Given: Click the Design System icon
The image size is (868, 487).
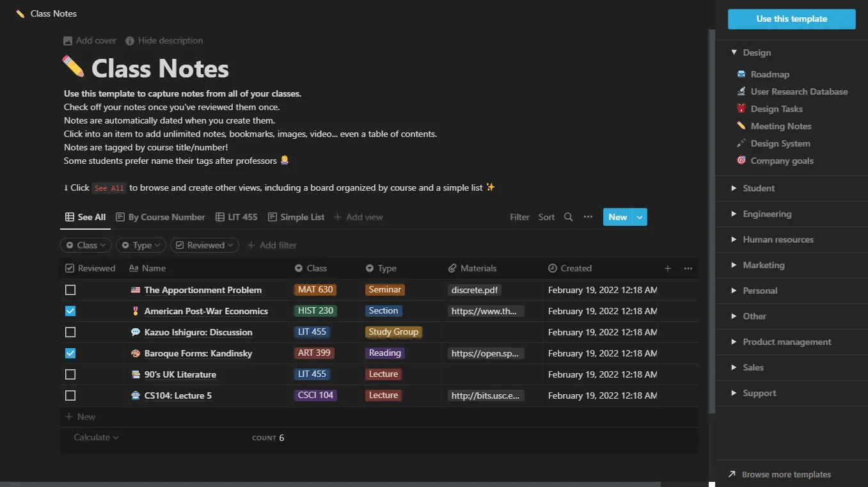Looking at the screenshot, I should pos(741,143).
